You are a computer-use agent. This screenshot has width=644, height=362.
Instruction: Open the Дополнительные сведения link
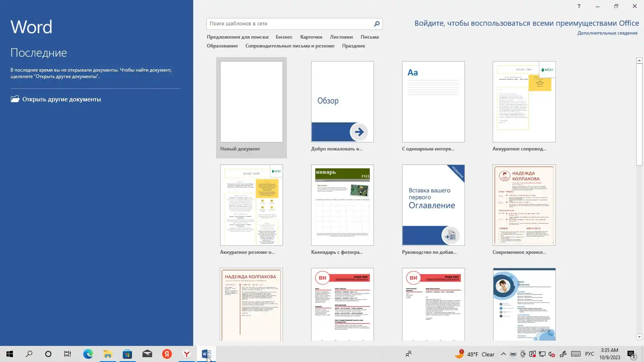click(x=607, y=33)
